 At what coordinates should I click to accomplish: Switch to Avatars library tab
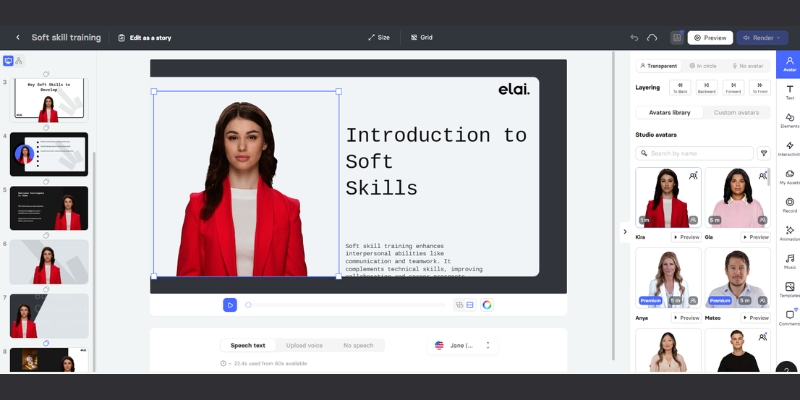coord(669,112)
